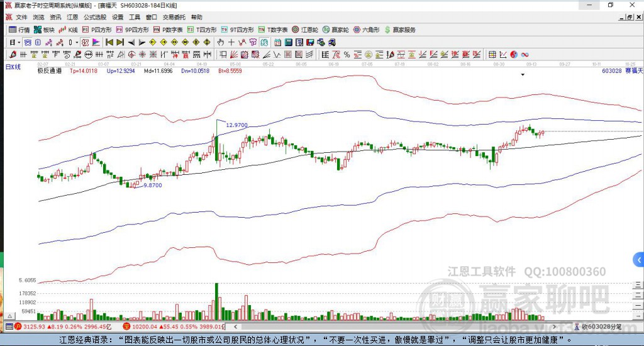Click the Dn=10.0518 indicator value
644x346 pixels.
[195, 70]
